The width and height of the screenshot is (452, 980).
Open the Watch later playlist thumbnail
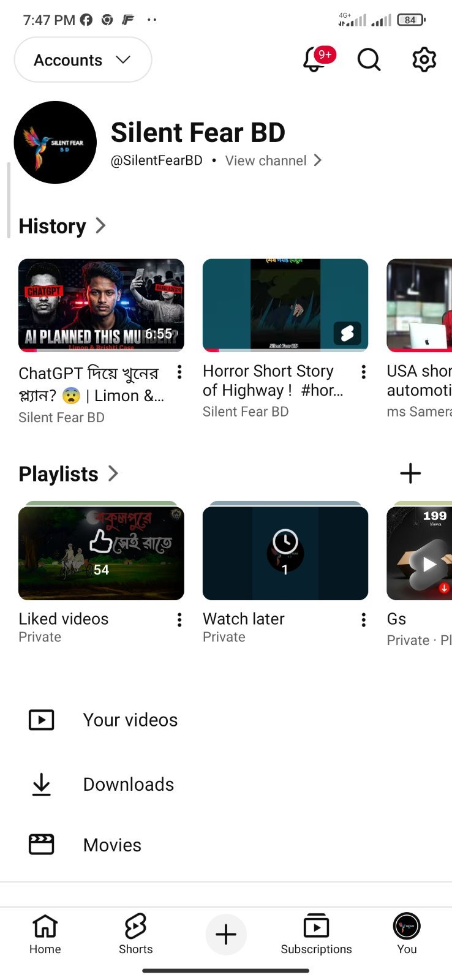pos(285,553)
